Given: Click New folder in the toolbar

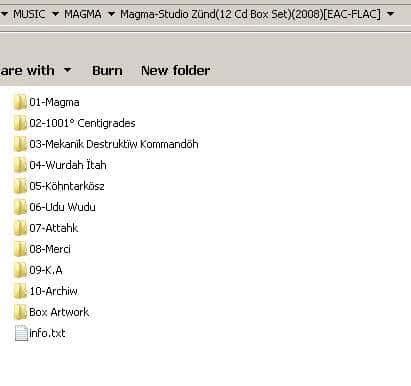Looking at the screenshot, I should pos(176,70).
